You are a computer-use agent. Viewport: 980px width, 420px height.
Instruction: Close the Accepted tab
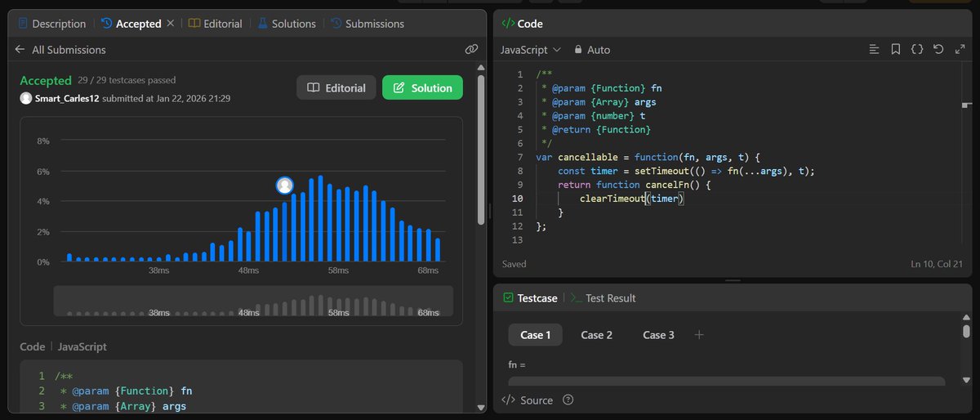171,24
